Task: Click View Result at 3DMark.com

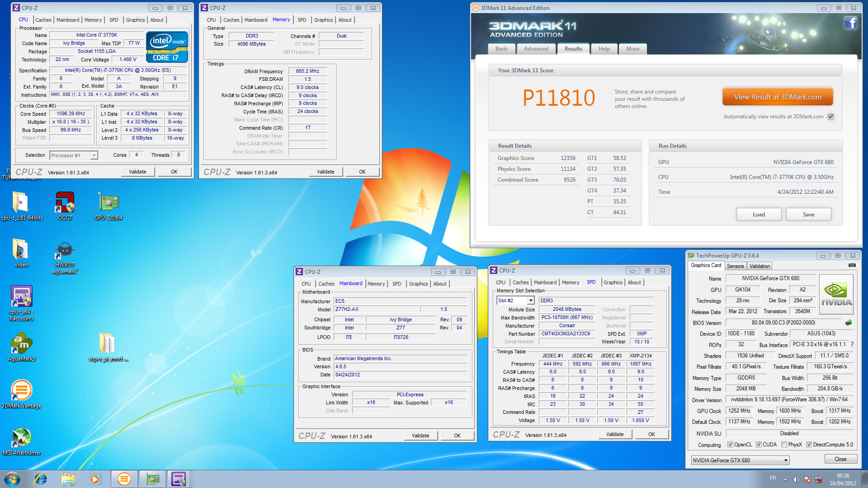Action: coord(778,97)
